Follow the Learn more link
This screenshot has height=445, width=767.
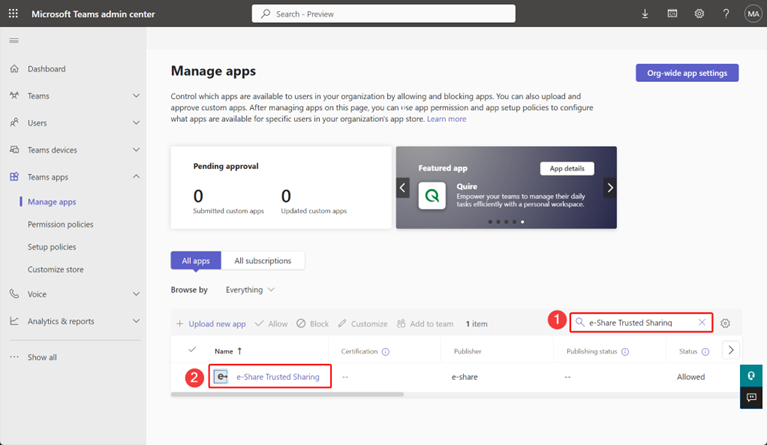446,119
